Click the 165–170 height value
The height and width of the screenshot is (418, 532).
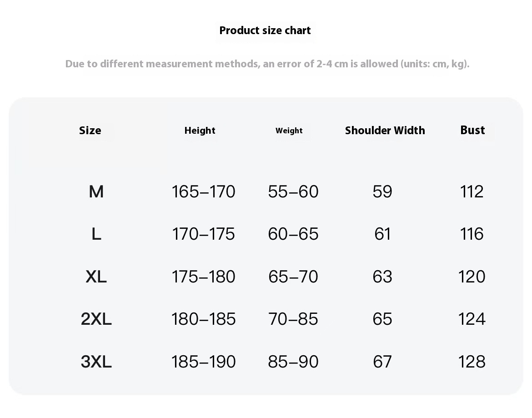coord(203,191)
